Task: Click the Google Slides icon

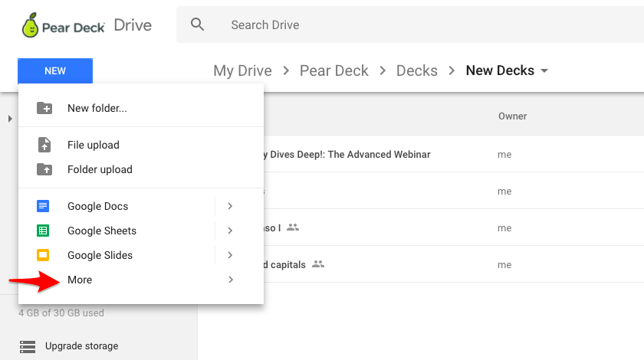Action: point(43,255)
